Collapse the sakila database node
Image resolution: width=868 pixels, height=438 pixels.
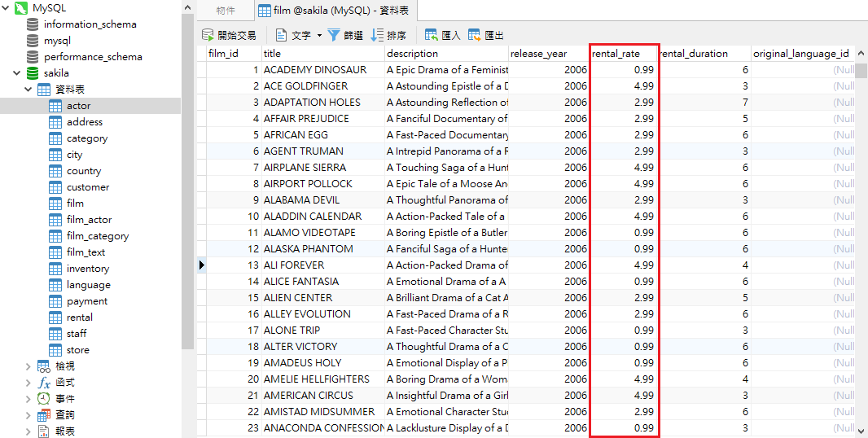point(15,73)
